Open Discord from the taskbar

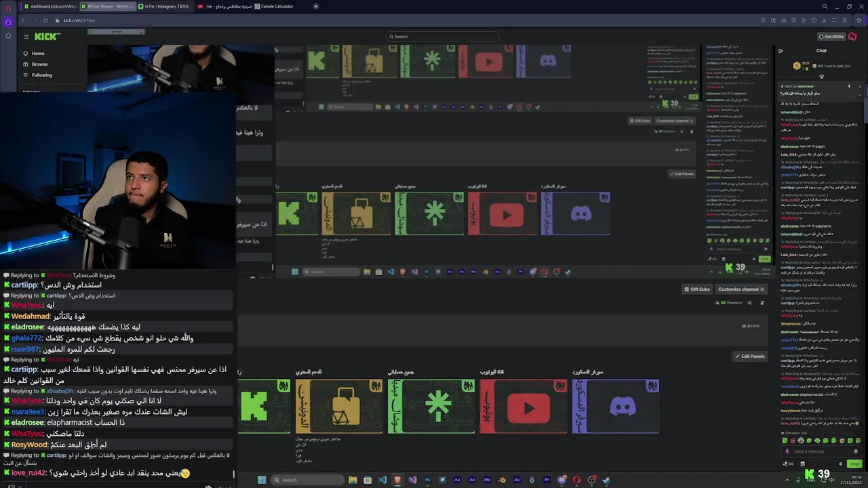(x=561, y=480)
